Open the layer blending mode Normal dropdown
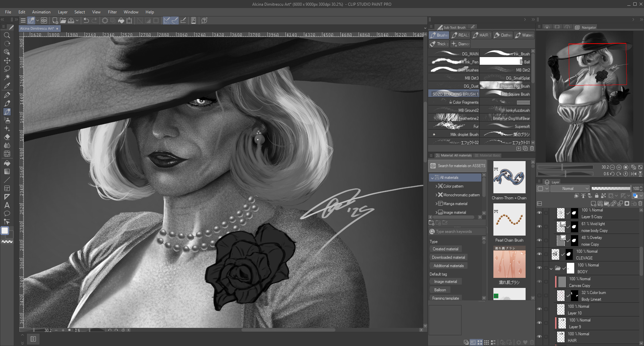 [x=570, y=189]
